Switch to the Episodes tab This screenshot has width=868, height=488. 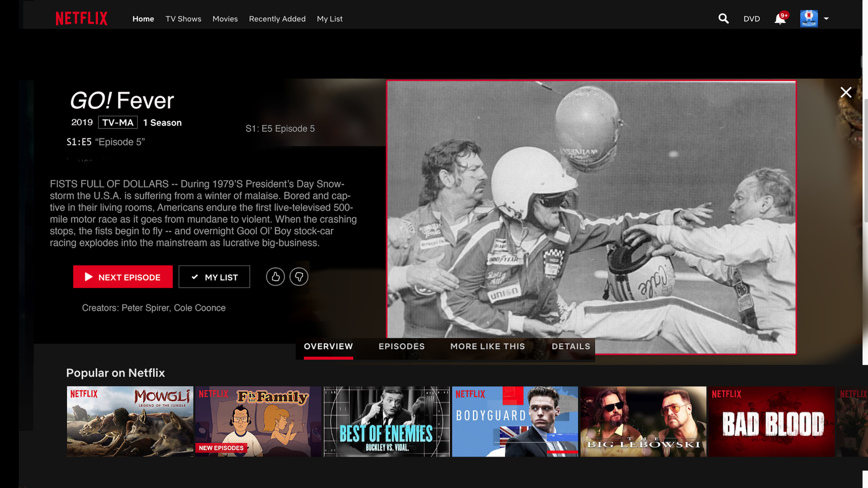pos(401,346)
